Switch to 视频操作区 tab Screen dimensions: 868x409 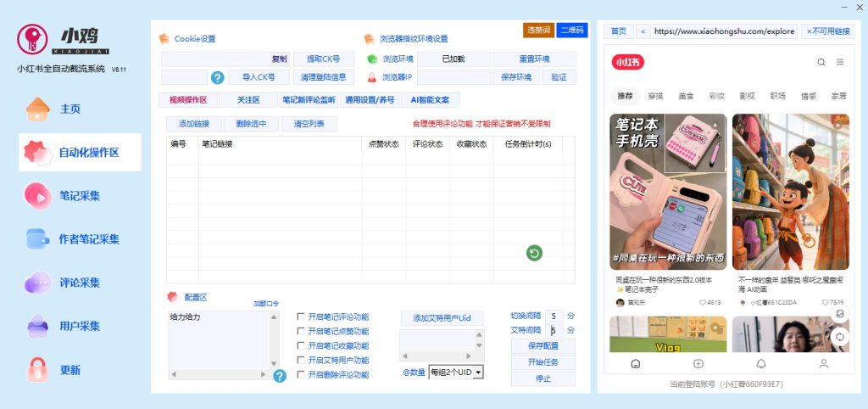(188, 100)
